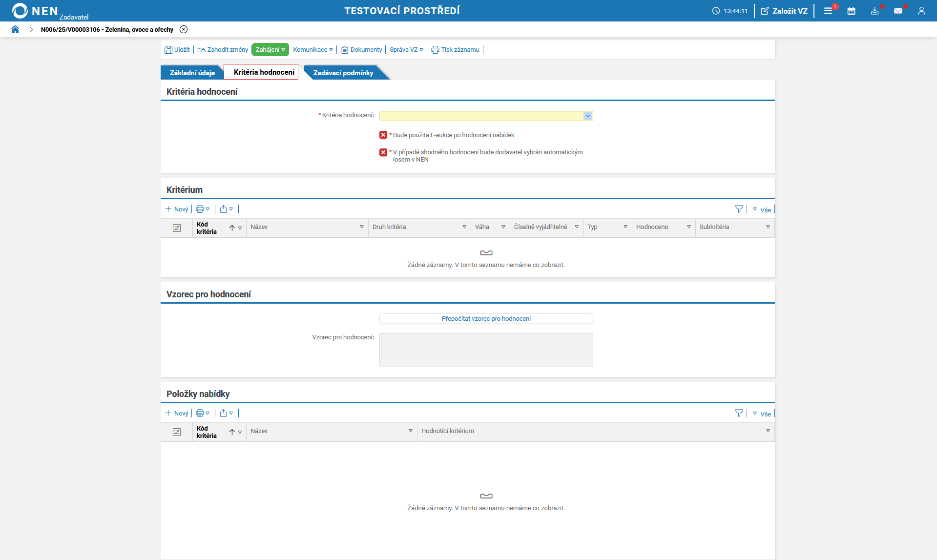Click the Vzorec pro hodnocení text area
937x560 pixels.
coord(486,350)
